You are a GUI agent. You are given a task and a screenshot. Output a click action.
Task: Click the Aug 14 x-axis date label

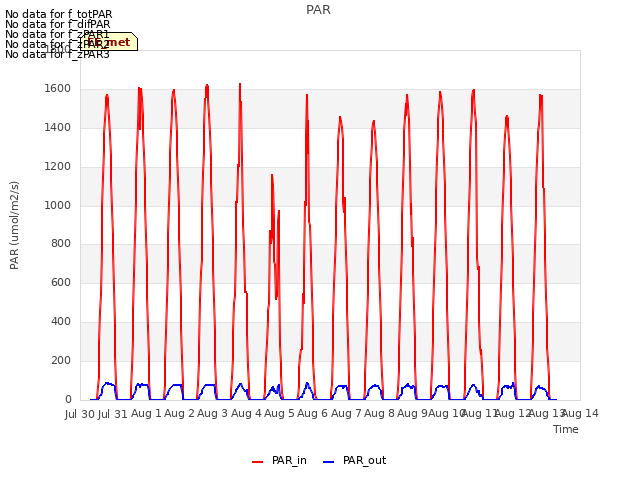(x=580, y=413)
